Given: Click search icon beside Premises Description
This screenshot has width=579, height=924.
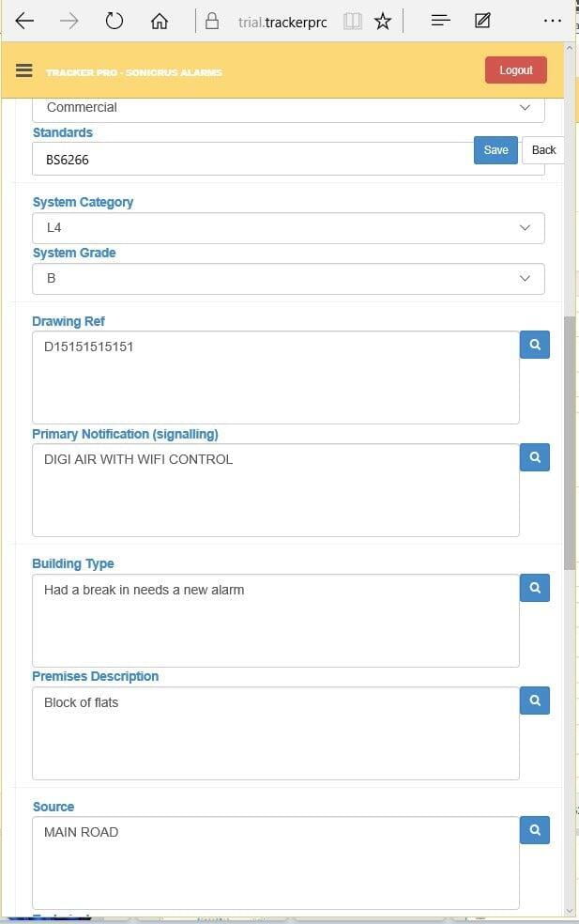Looking at the screenshot, I should coord(535,701).
